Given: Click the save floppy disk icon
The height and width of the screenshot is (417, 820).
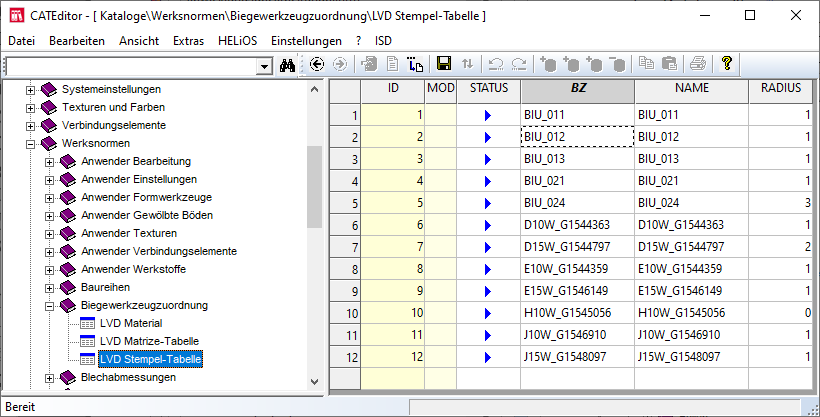Looking at the screenshot, I should 444,64.
